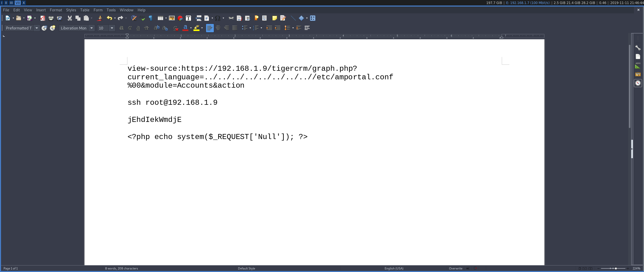Screen dimensions: 644x272
Task: Open Find & Replace
Action: point(134,18)
